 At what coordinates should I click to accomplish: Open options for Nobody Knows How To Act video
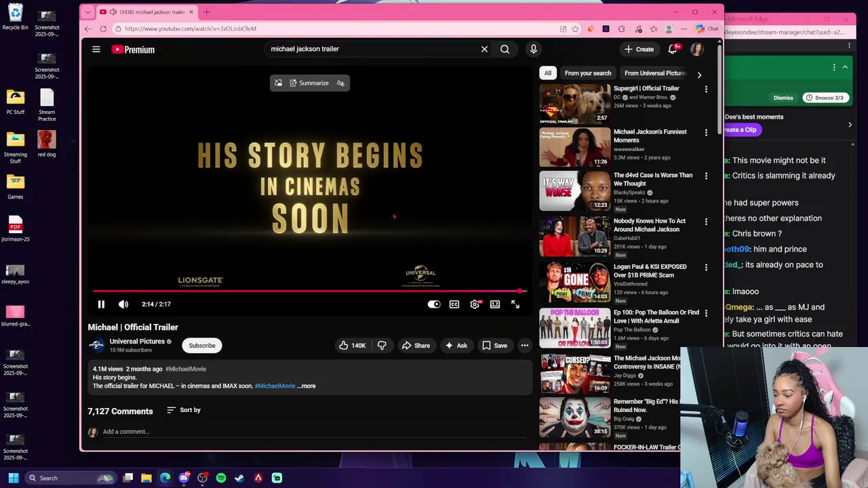point(706,222)
